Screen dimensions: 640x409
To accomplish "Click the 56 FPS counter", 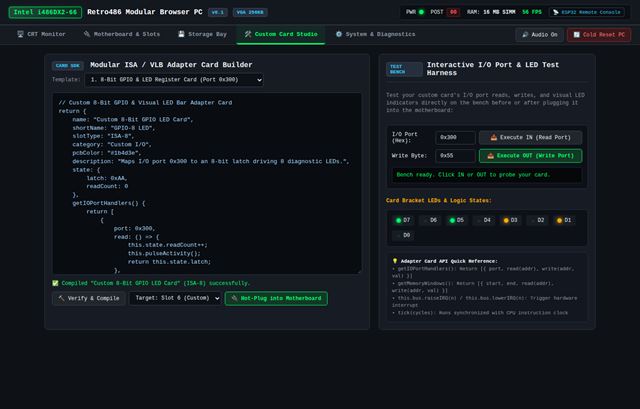I will tap(532, 12).
